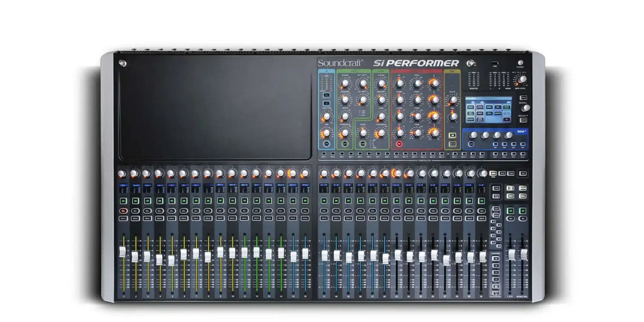Open the MONITOR setup on the touchscreen
Screen dimensions: 644x322
click(x=498, y=113)
